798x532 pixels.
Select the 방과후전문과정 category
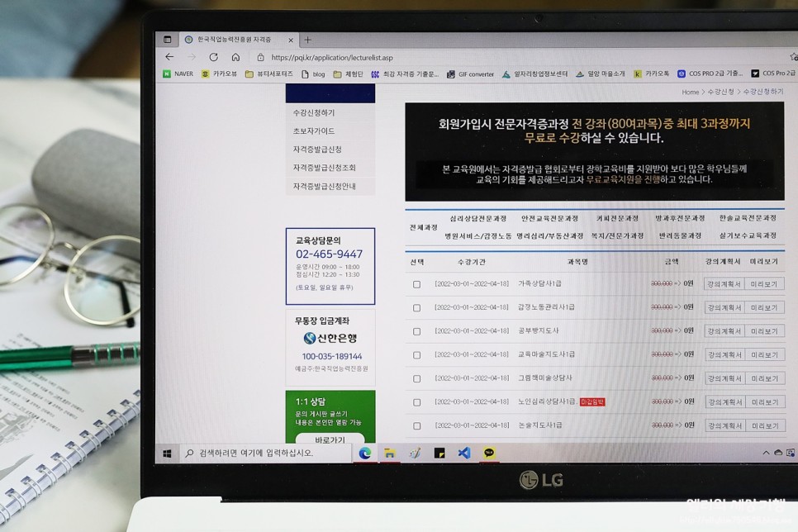click(x=680, y=218)
